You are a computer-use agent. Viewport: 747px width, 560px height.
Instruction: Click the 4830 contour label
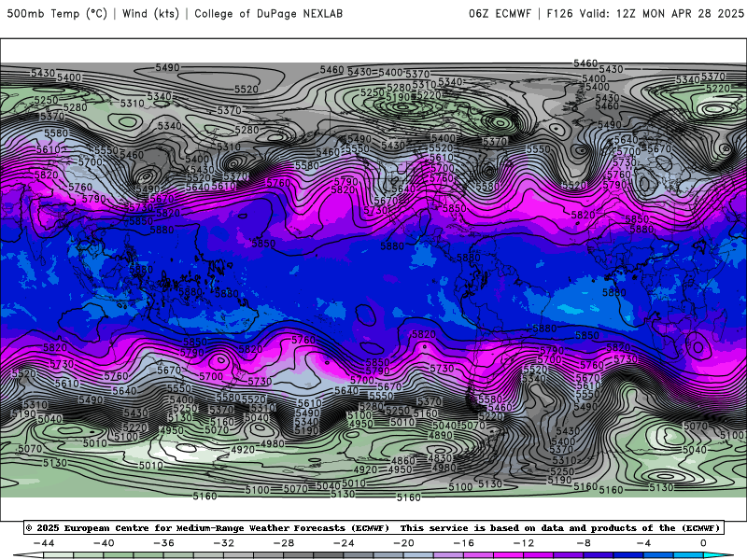[x=439, y=458]
